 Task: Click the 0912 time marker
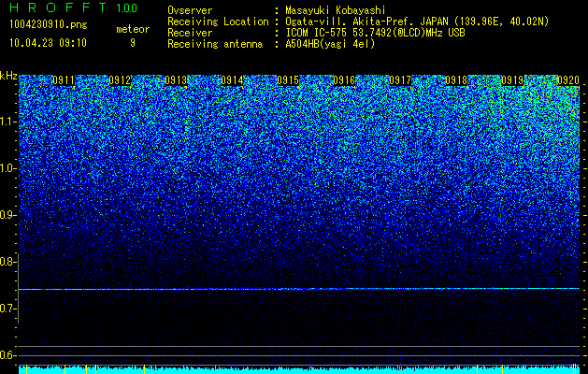pyautogui.click(x=120, y=80)
